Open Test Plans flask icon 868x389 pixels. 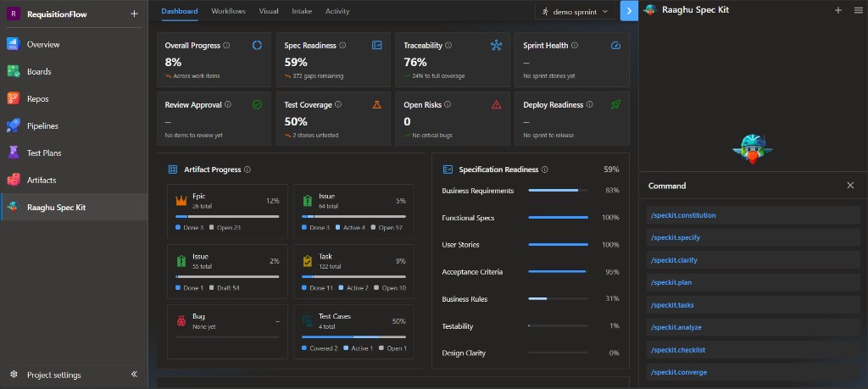[14, 153]
